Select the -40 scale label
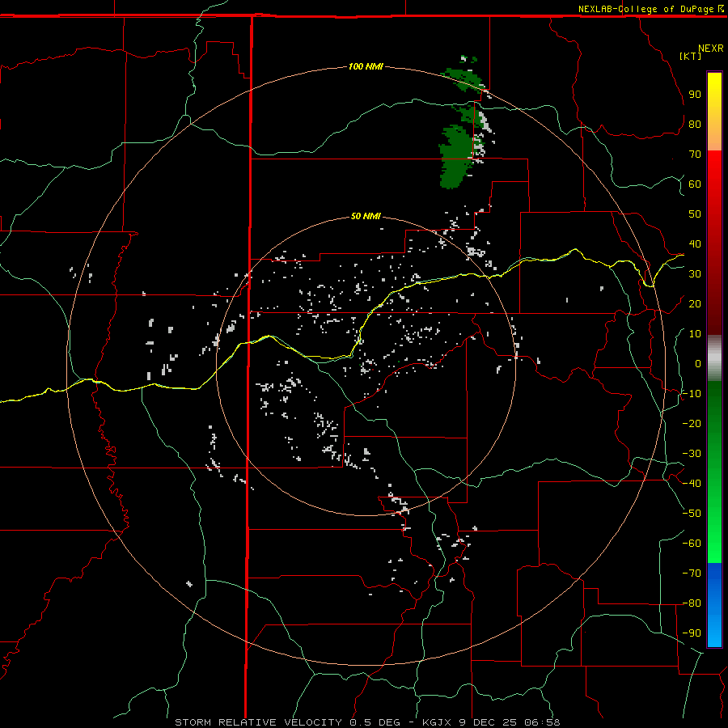 pyautogui.click(x=692, y=484)
